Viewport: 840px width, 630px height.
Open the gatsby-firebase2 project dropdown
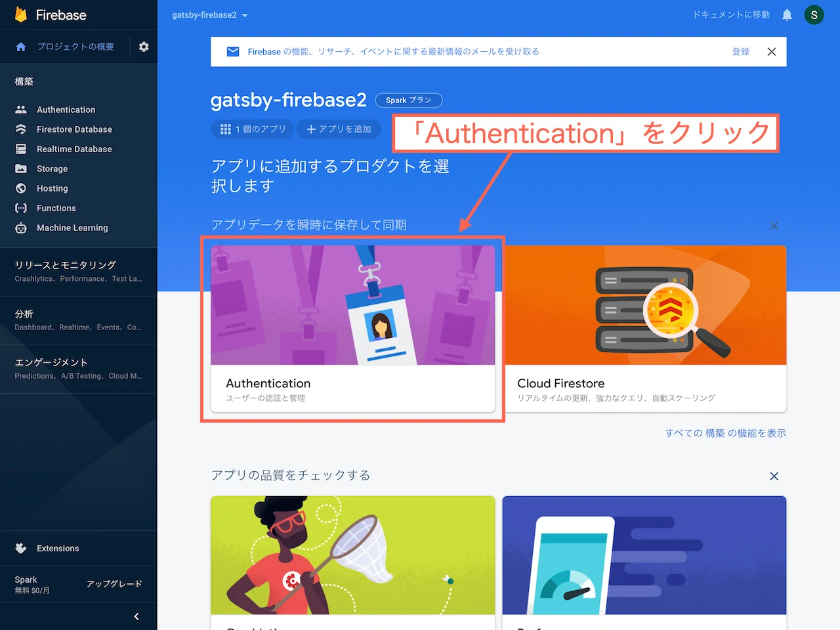tap(209, 14)
